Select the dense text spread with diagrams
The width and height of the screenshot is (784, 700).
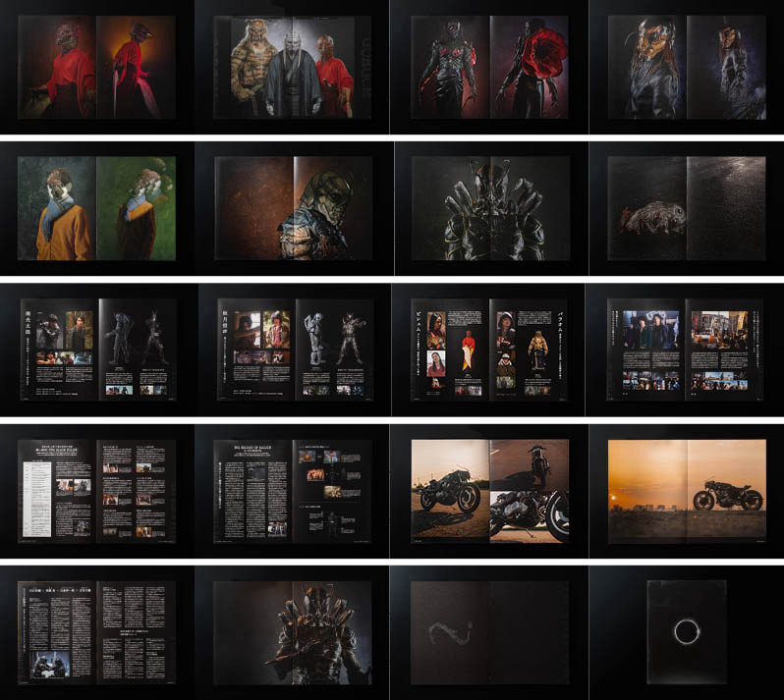pos(293,491)
